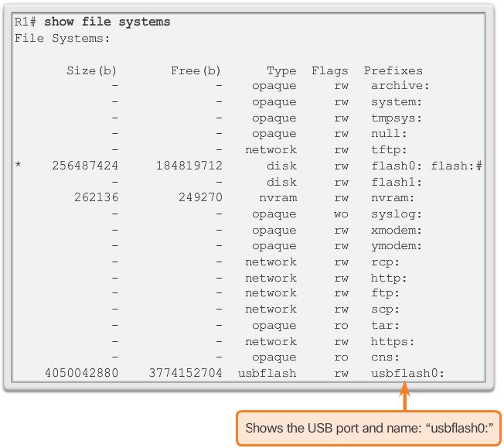Select the nvram: prefix entry
Screen dimensions: 504x448
(x=393, y=197)
